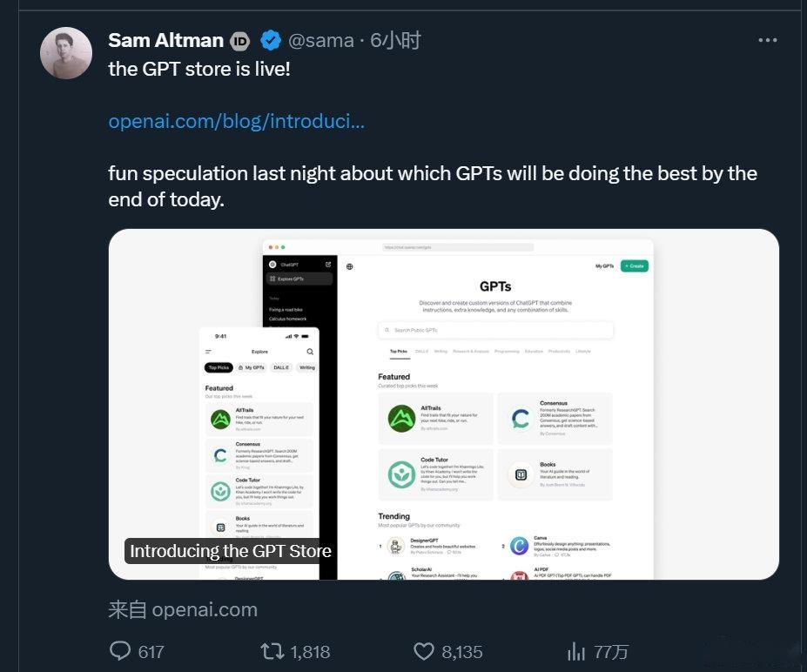Open the view analytics bar icon
This screenshot has width=807, height=672.
[x=576, y=651]
